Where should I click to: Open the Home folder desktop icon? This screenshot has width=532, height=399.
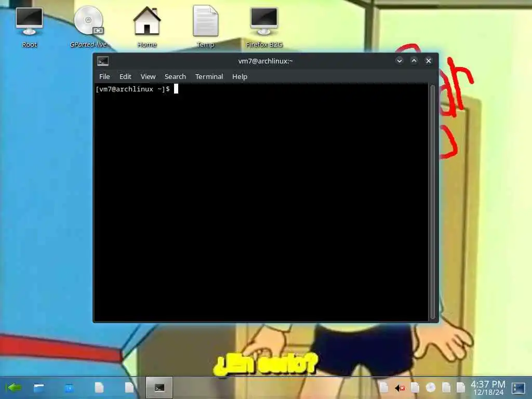(x=147, y=27)
